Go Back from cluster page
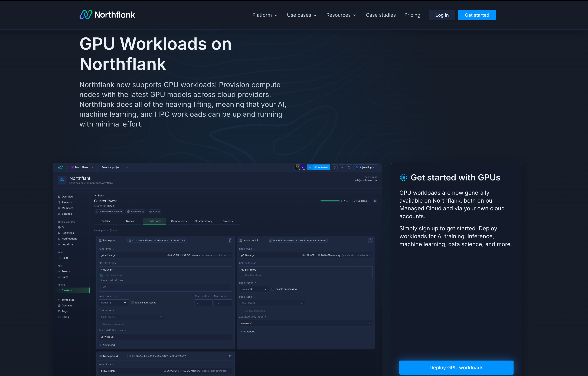588x376 pixels. (99, 195)
